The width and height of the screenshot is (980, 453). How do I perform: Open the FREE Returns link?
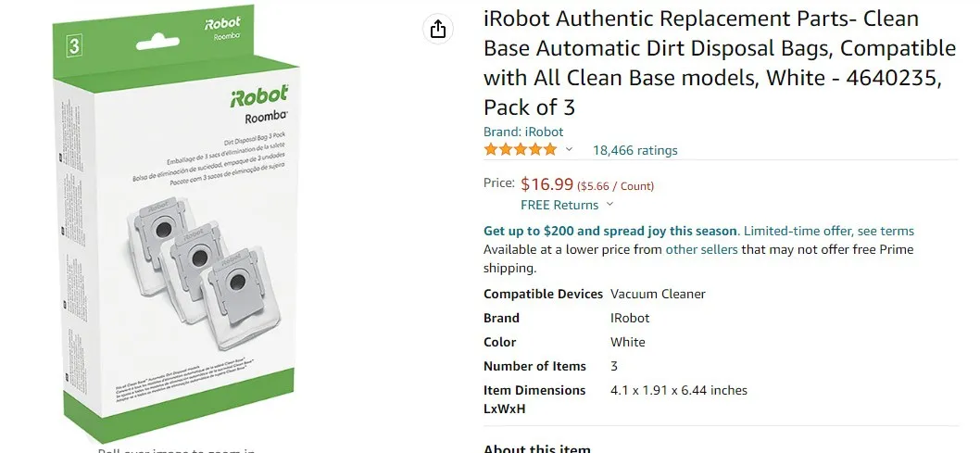(559, 205)
